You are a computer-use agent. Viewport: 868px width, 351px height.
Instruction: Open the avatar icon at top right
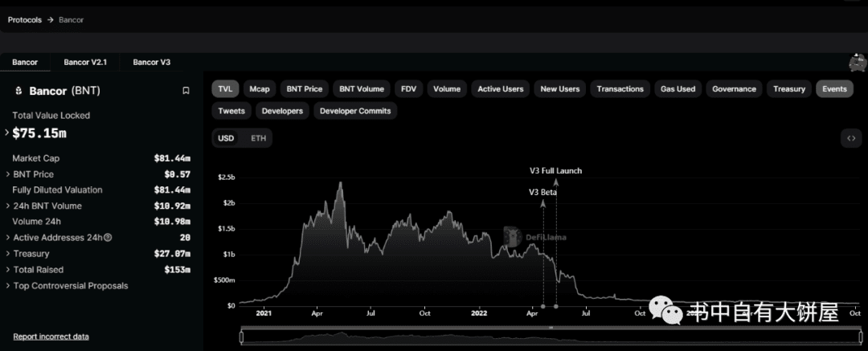tap(858, 63)
